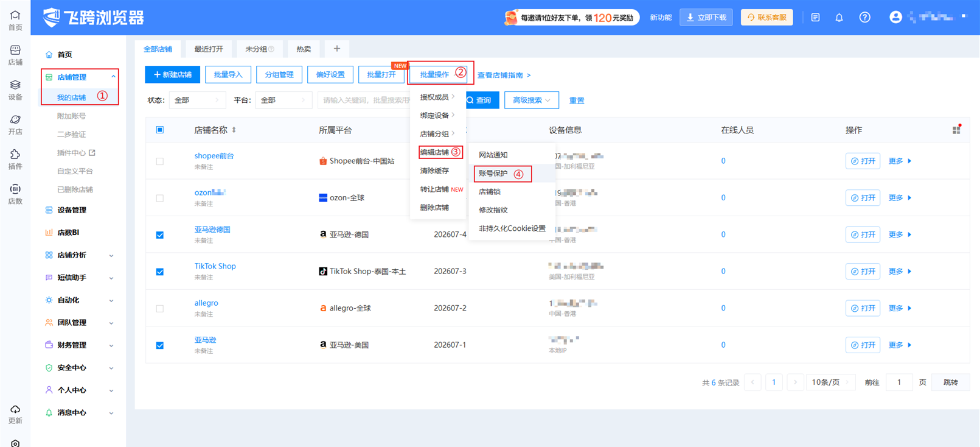
Task: Open the help question mark icon
Action: 864,18
